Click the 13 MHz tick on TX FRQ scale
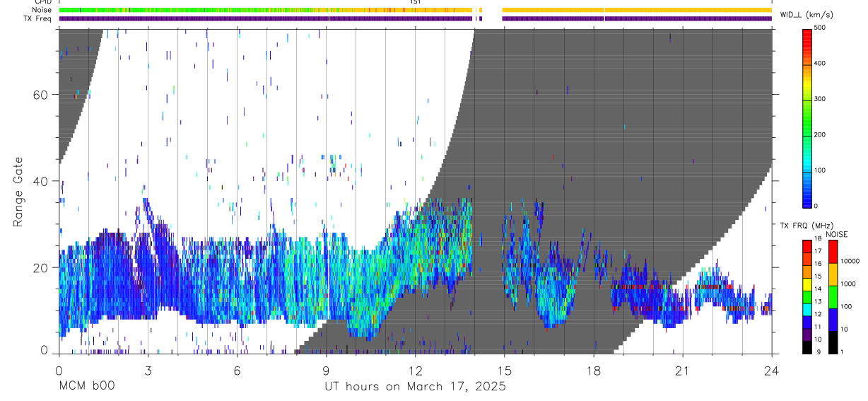This screenshot has width=868, height=401. coord(819,301)
